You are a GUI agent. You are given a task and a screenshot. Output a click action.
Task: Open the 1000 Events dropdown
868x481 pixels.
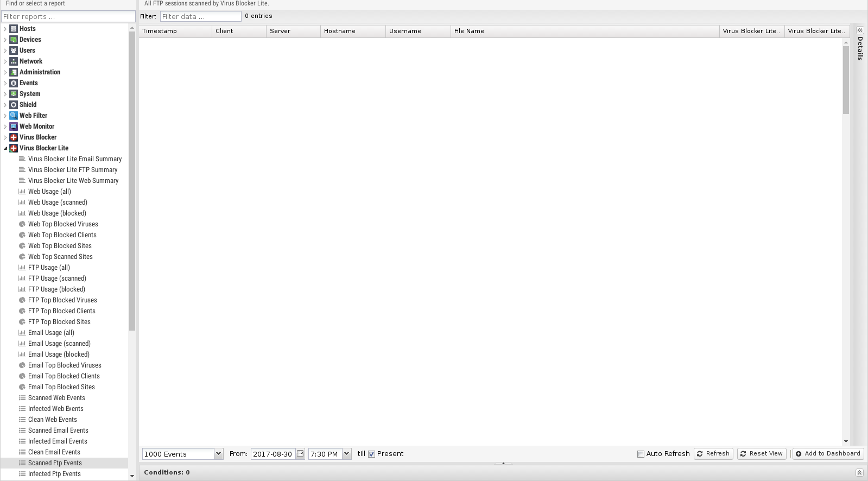pos(218,454)
